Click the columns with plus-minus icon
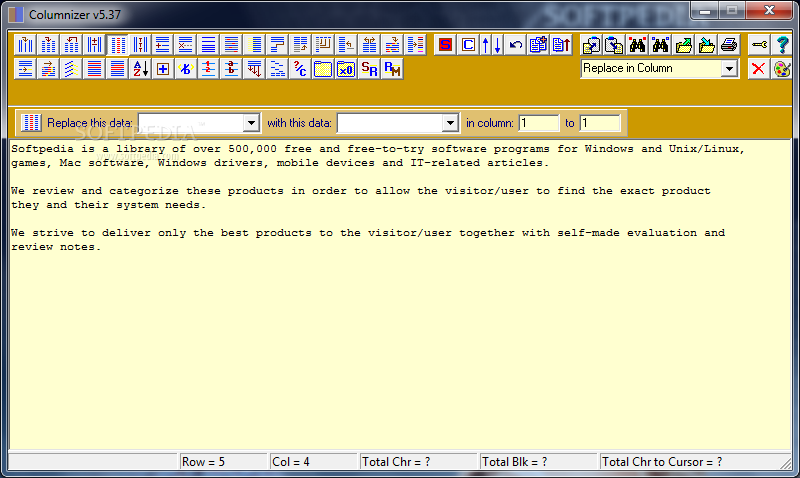 (94, 45)
